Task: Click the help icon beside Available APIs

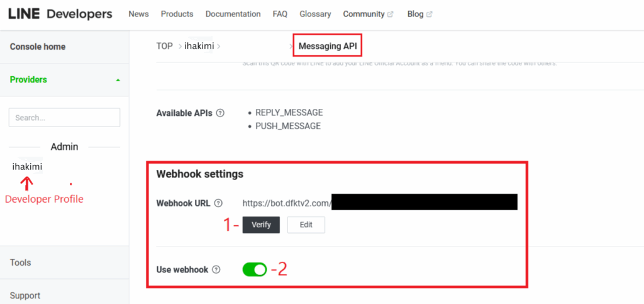Action: point(220,113)
